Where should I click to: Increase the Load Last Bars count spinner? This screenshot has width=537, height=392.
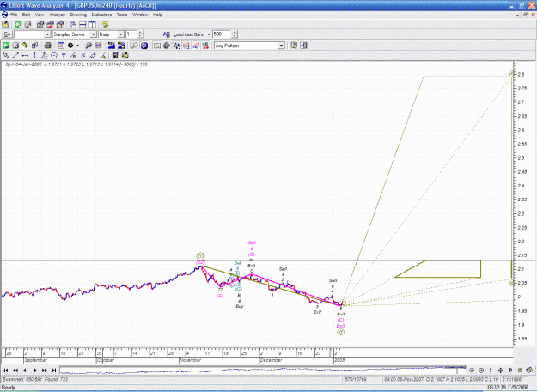pos(235,33)
